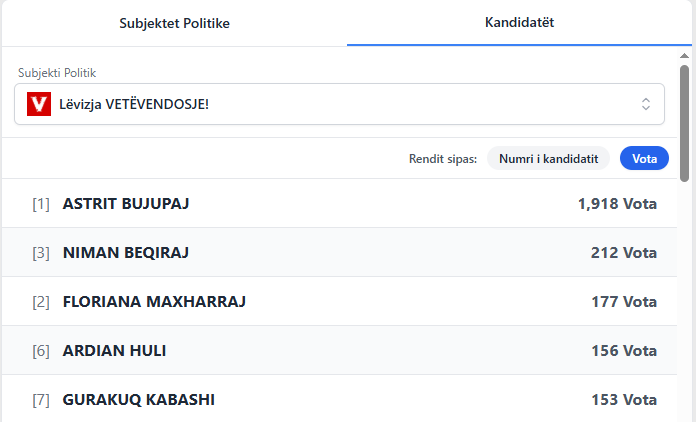This screenshot has width=696, height=422.
Task: Click the Vetëvendosje red V logo icon
Action: pos(40,104)
